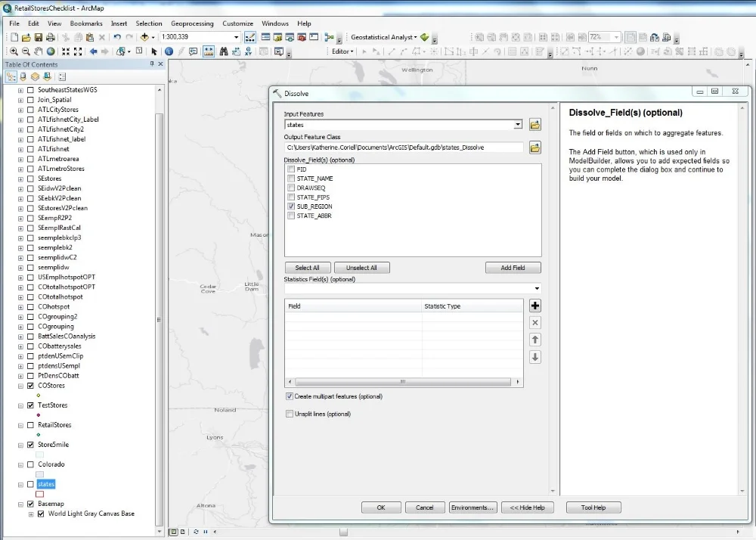Click the Tool Help button

click(x=593, y=507)
